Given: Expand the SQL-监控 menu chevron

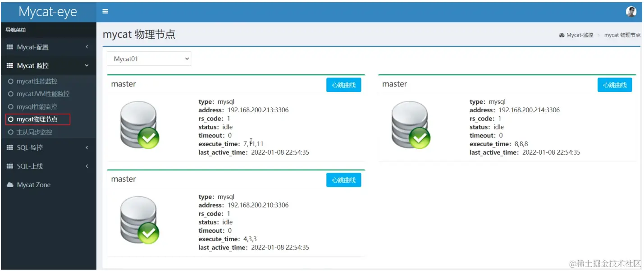Looking at the screenshot, I should point(87,147).
